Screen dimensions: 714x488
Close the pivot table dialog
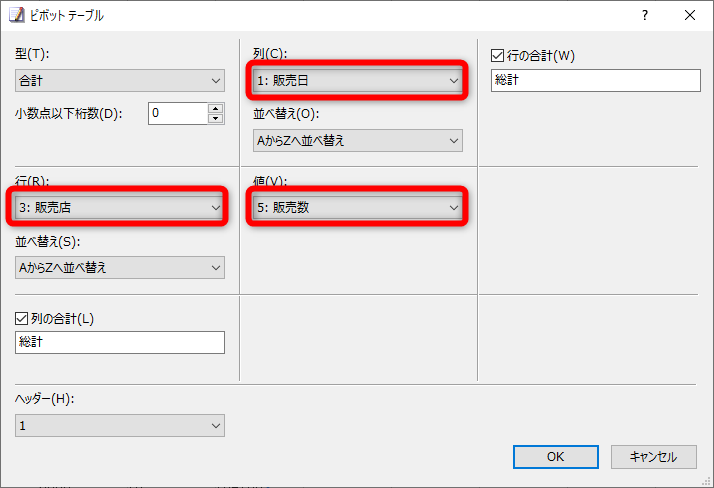click(x=690, y=15)
